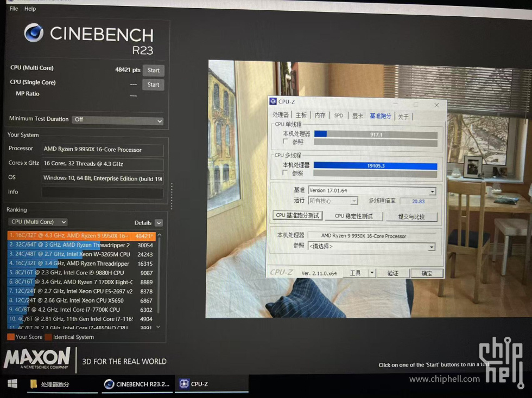Click the 本机处理器 name field in CPU-Z
This screenshot has height=398, width=532.
tap(372, 236)
